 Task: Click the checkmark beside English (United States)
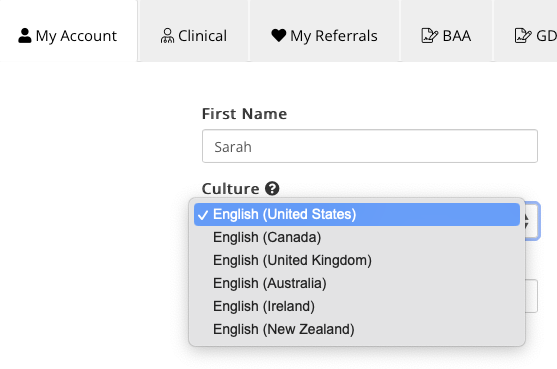click(203, 215)
